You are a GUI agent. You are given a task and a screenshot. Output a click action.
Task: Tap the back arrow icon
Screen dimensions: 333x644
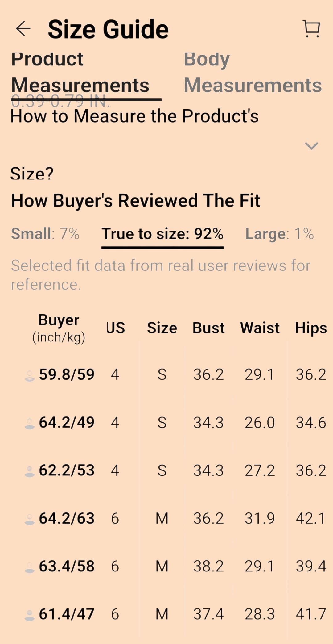tap(23, 29)
